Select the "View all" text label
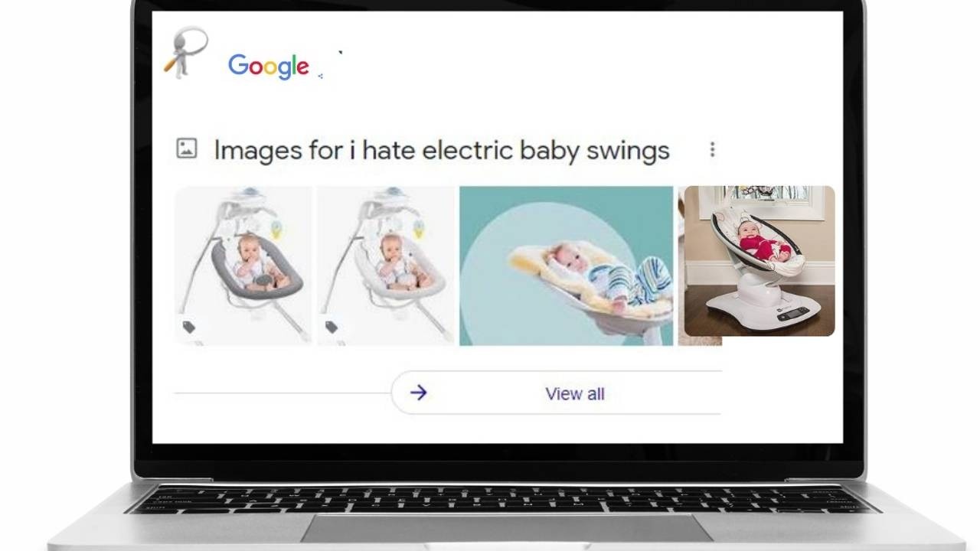Image resolution: width=980 pixels, height=551 pixels. coord(575,394)
